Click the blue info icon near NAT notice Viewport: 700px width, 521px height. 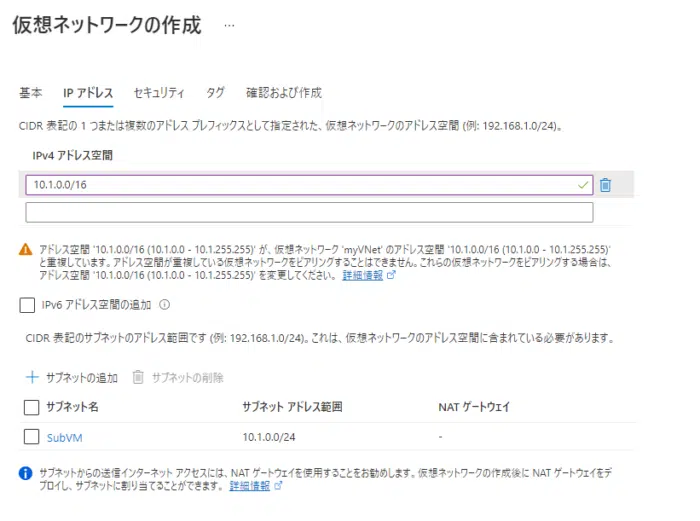pyautogui.click(x=25, y=471)
